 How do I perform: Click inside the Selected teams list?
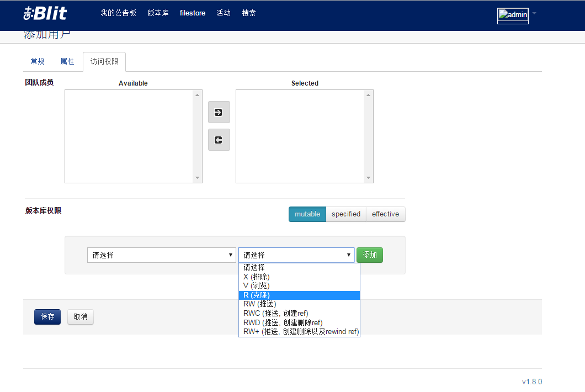(300, 136)
